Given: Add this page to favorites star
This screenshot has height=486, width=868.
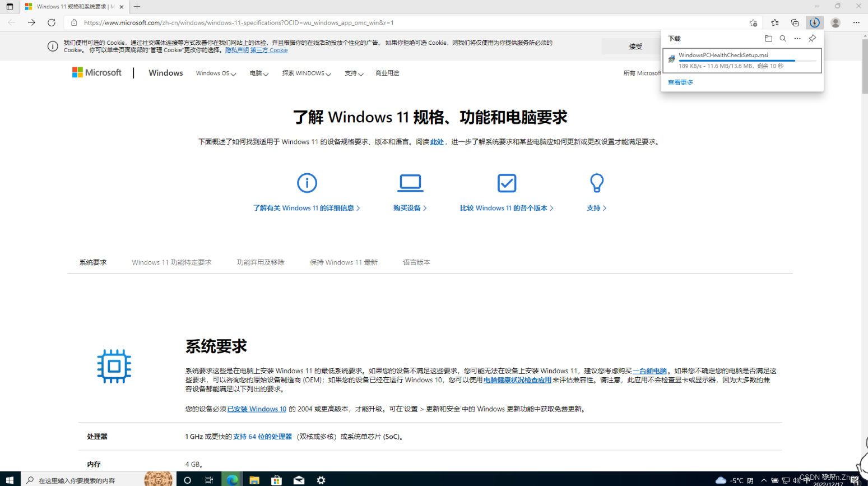Looking at the screenshot, I should click(753, 23).
